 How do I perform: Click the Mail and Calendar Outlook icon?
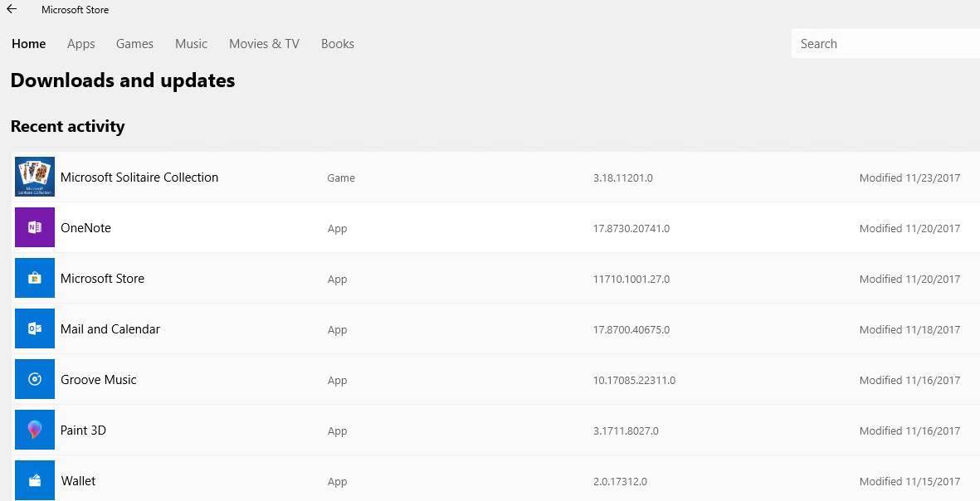[35, 328]
